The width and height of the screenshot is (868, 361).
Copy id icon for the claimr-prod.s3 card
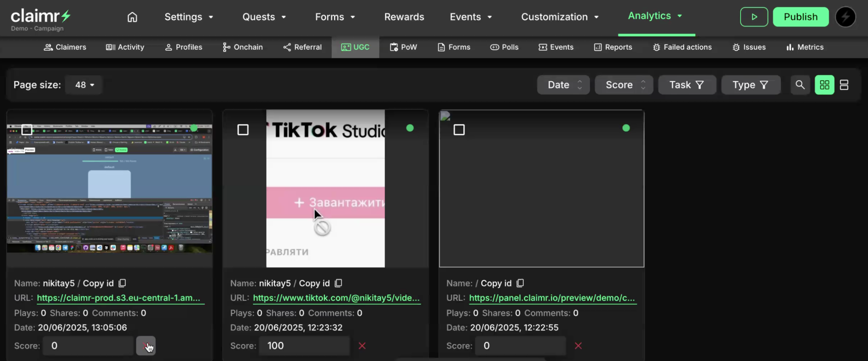tap(122, 283)
